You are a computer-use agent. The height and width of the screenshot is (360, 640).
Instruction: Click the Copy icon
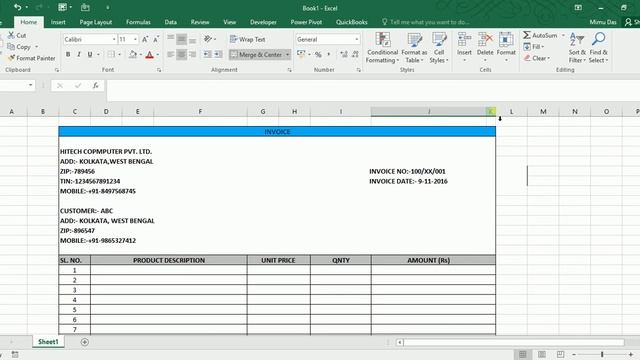click(x=11, y=47)
